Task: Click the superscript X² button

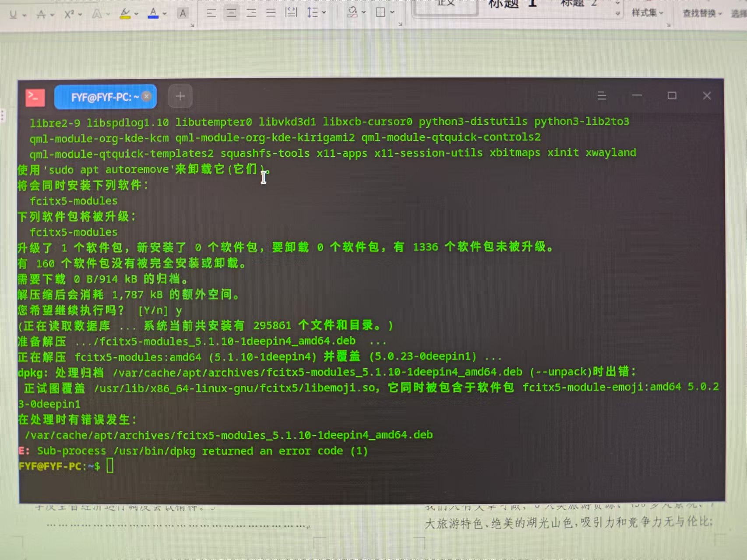Action: [69, 14]
